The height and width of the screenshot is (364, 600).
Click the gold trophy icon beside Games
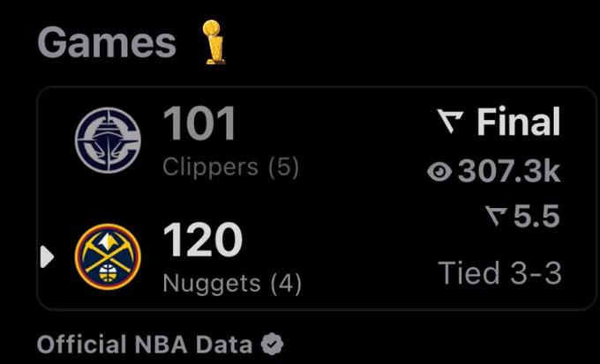tap(214, 42)
